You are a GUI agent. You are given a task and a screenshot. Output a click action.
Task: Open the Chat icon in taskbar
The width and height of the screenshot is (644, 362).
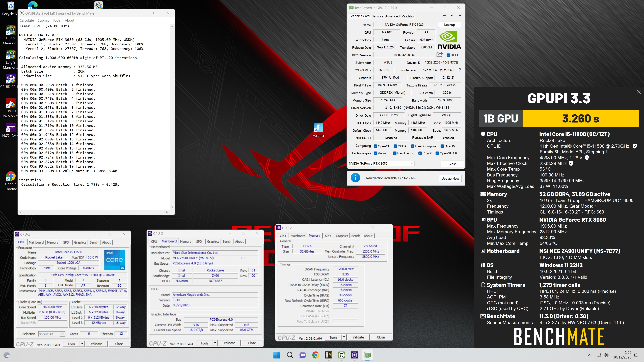click(x=303, y=355)
